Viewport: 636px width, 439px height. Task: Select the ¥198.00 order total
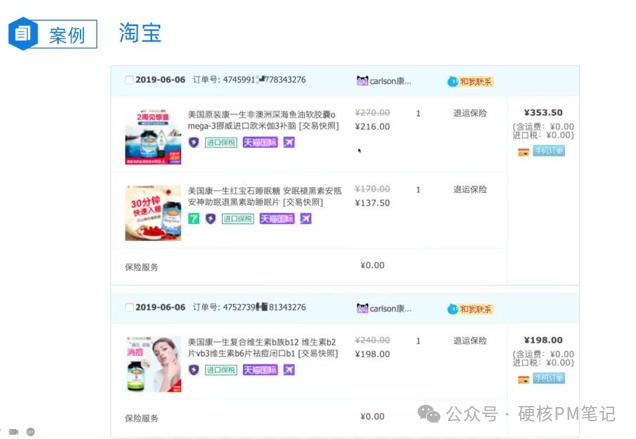[x=543, y=340]
